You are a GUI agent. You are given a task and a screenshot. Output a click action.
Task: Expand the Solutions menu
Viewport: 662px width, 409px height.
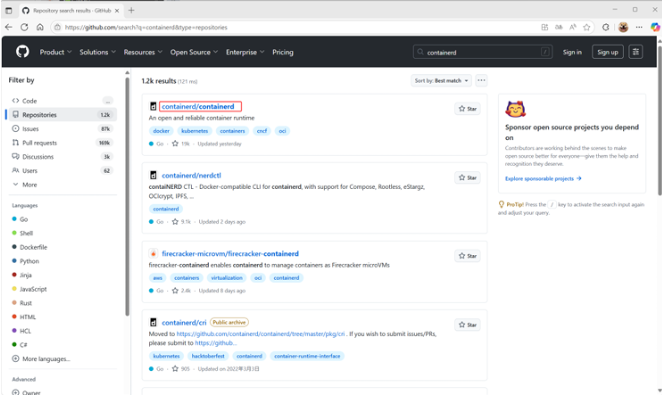(98, 52)
